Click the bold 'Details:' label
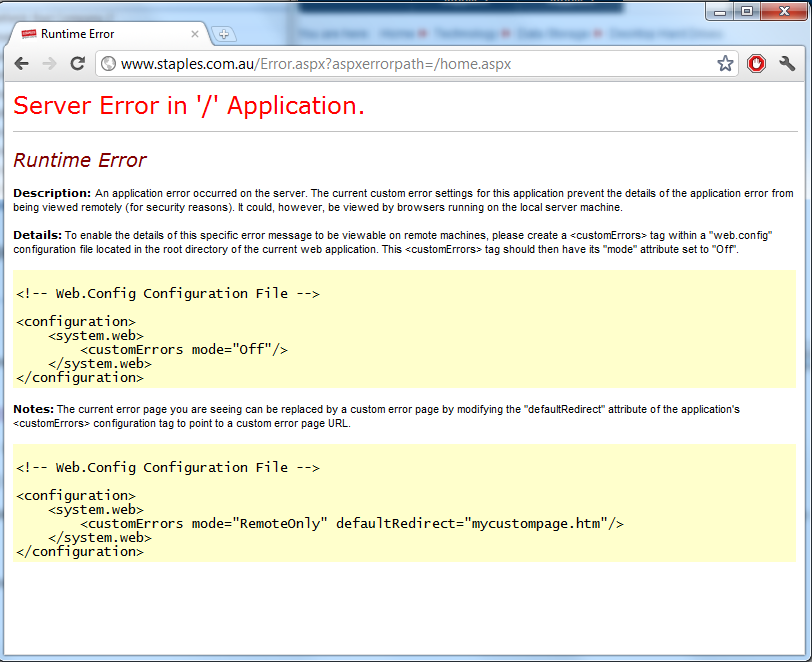Image resolution: width=812 pixels, height=662 pixels. [x=38, y=235]
